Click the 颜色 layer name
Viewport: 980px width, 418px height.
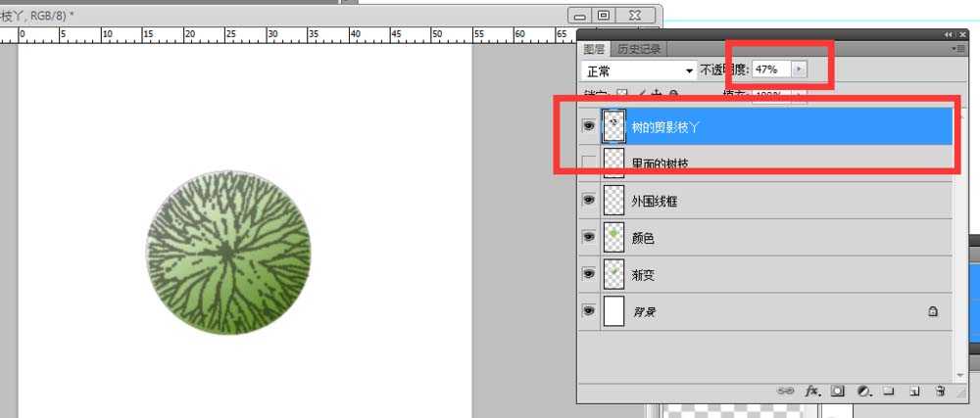click(x=643, y=238)
